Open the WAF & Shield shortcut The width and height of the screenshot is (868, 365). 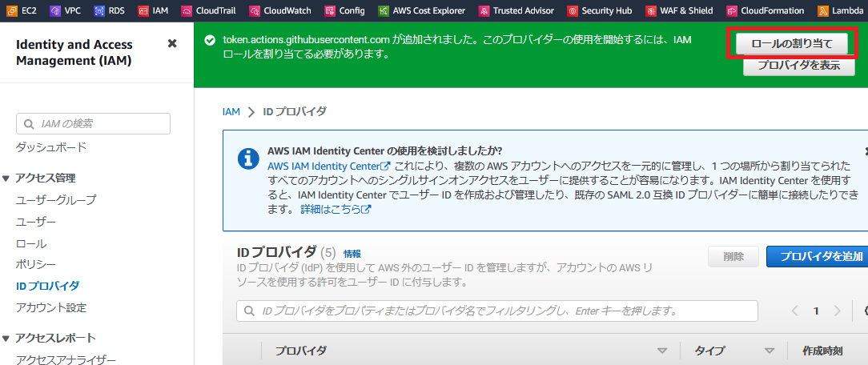pos(679,10)
